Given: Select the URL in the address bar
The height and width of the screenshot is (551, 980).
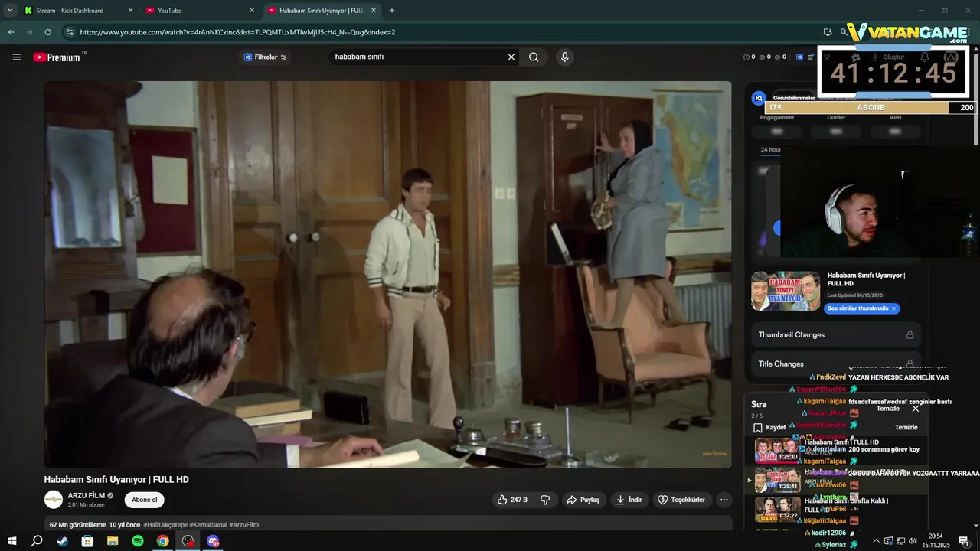Looking at the screenshot, I should pyautogui.click(x=237, y=32).
